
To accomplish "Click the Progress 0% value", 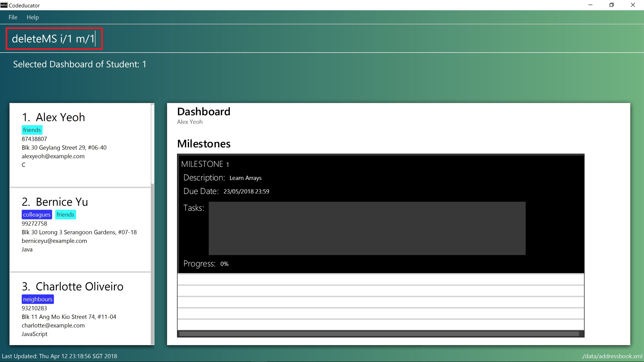I will [x=224, y=264].
